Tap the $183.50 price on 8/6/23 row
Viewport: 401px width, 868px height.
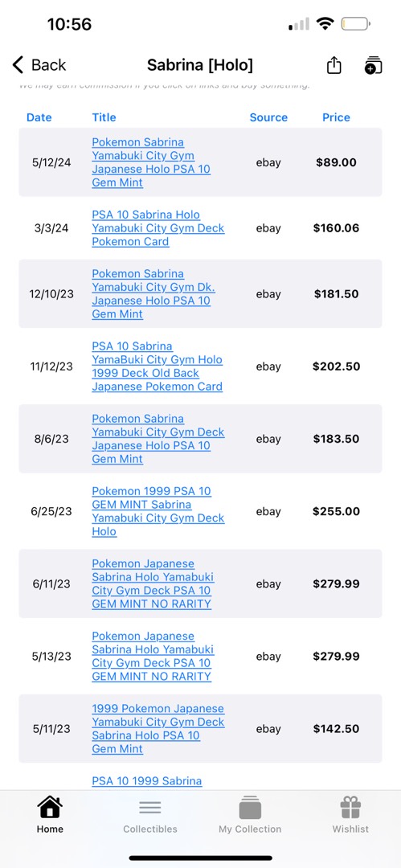336,439
